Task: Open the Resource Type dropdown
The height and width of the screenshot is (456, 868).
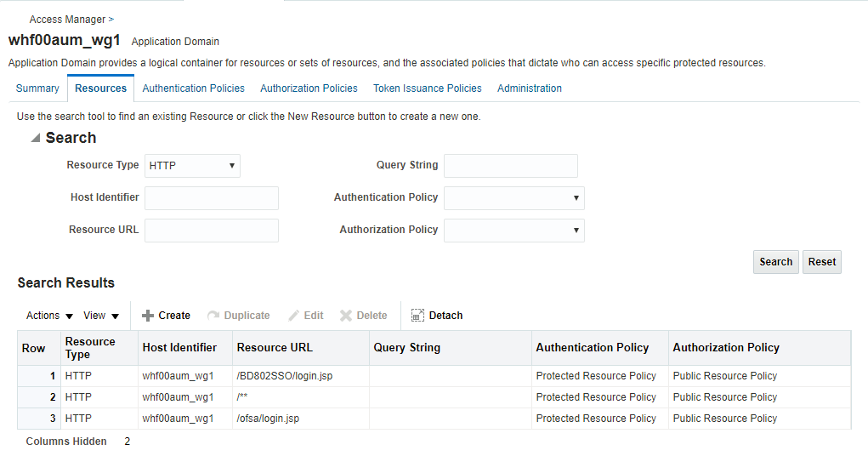Action: [x=192, y=166]
